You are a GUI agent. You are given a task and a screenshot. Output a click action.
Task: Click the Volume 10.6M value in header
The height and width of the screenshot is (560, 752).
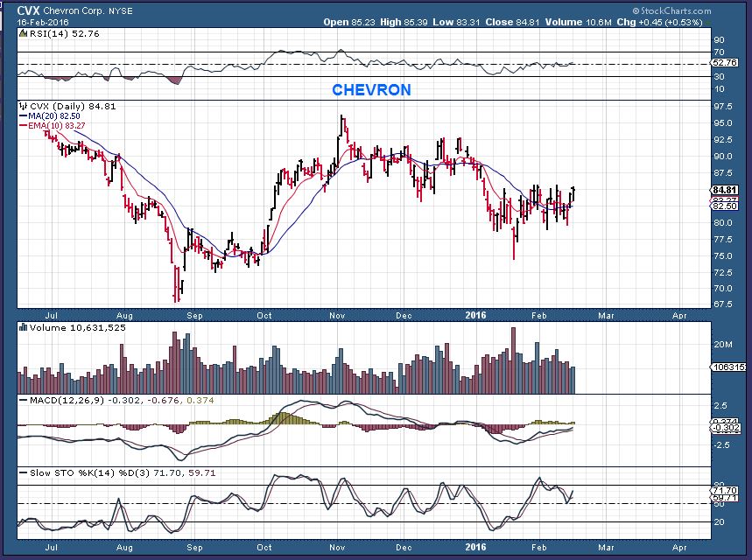click(579, 22)
